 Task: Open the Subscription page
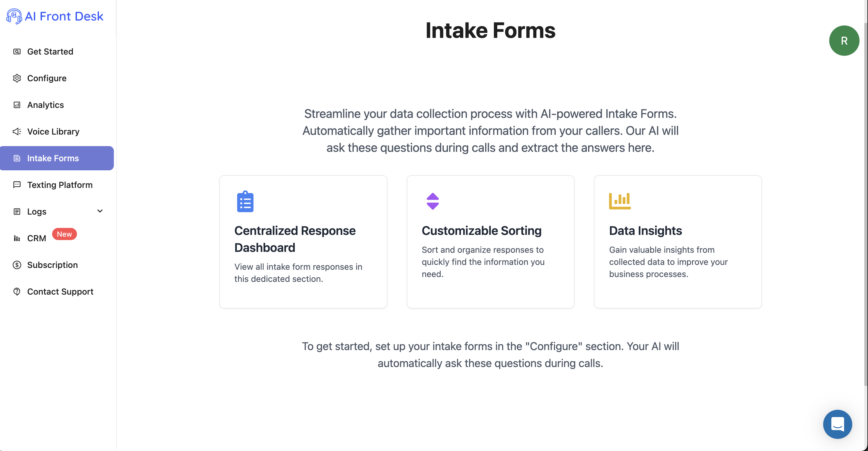53,265
